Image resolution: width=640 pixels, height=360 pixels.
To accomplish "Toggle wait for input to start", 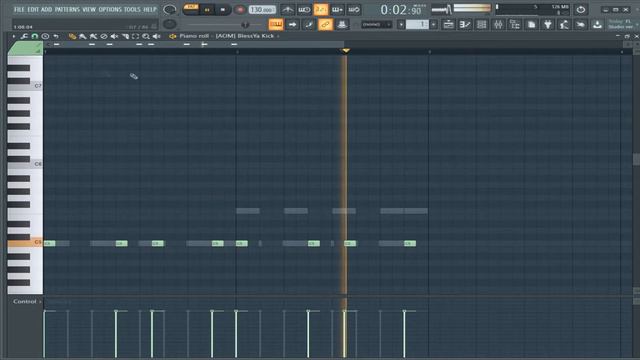I will [x=304, y=9].
